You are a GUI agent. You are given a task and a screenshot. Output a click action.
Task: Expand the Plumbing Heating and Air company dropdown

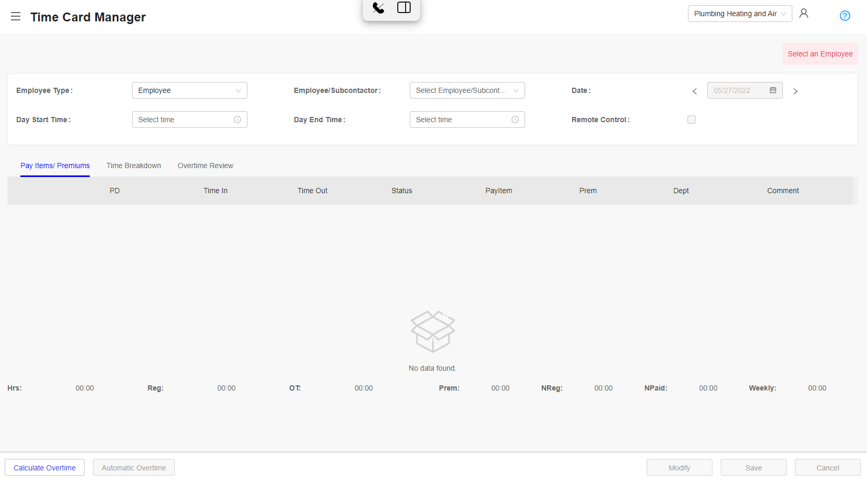tap(739, 14)
